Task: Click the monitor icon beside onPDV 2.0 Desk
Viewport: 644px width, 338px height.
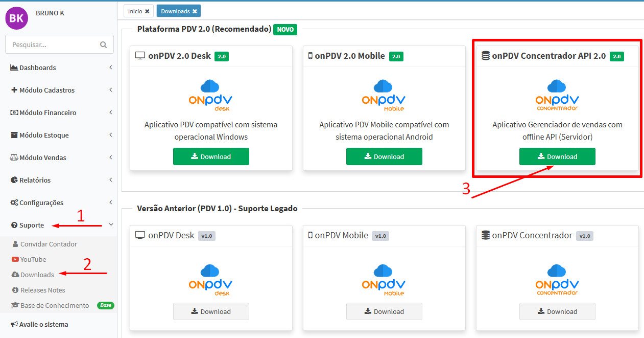Action: pyautogui.click(x=140, y=56)
